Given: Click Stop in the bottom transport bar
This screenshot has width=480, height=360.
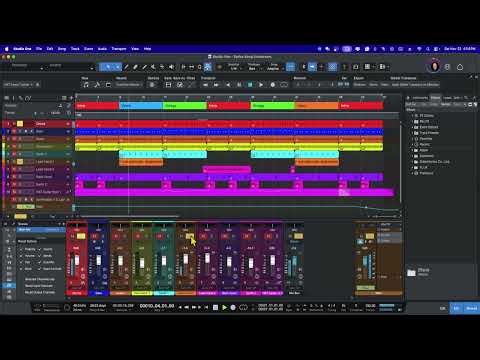Looking at the screenshot, I should pos(216,307).
